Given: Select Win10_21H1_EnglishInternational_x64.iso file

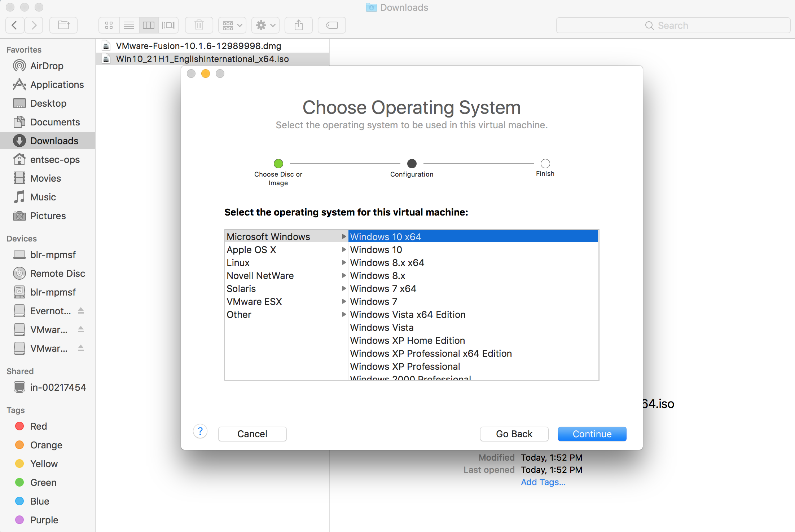Looking at the screenshot, I should (x=213, y=59).
